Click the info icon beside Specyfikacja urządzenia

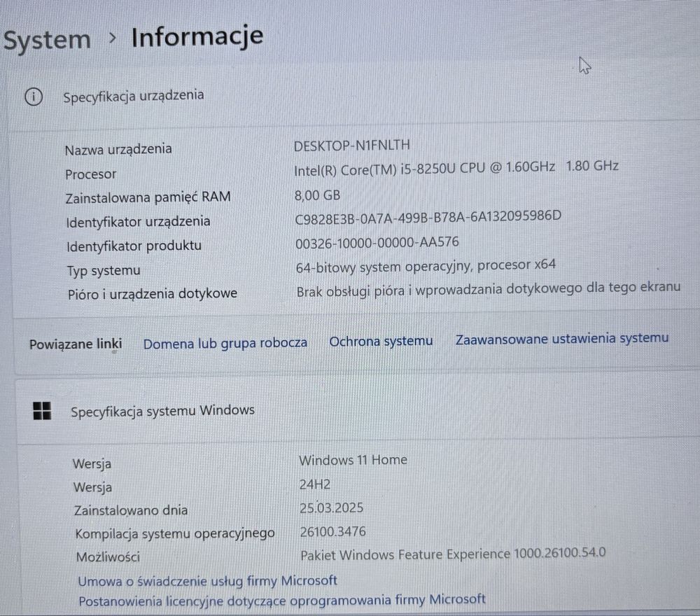(34, 97)
